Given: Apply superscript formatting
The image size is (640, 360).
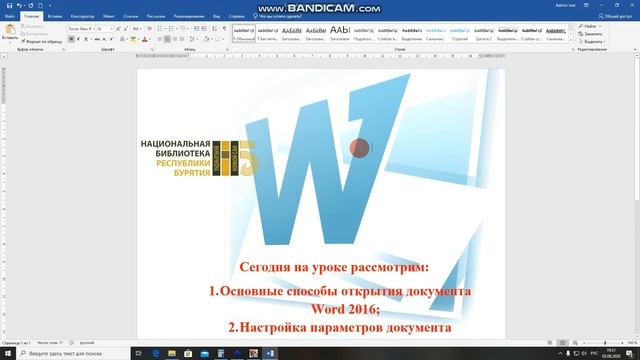Looking at the screenshot, I should coord(111,39).
